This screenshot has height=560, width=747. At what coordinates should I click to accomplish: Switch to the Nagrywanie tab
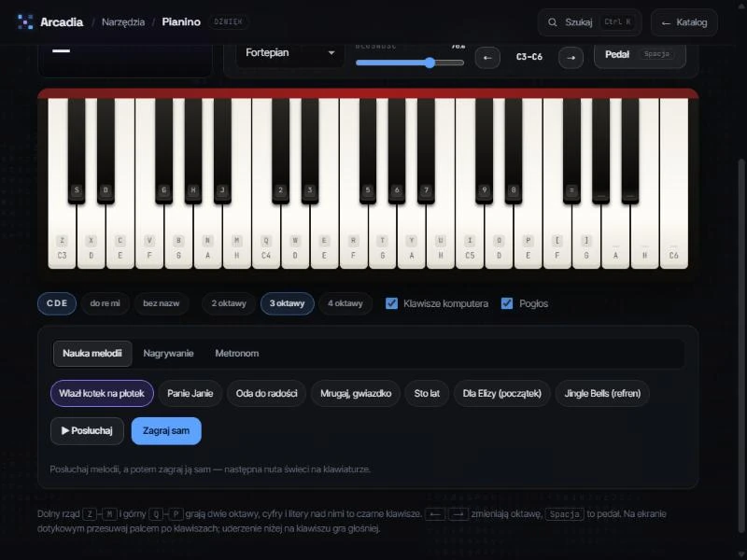168,354
